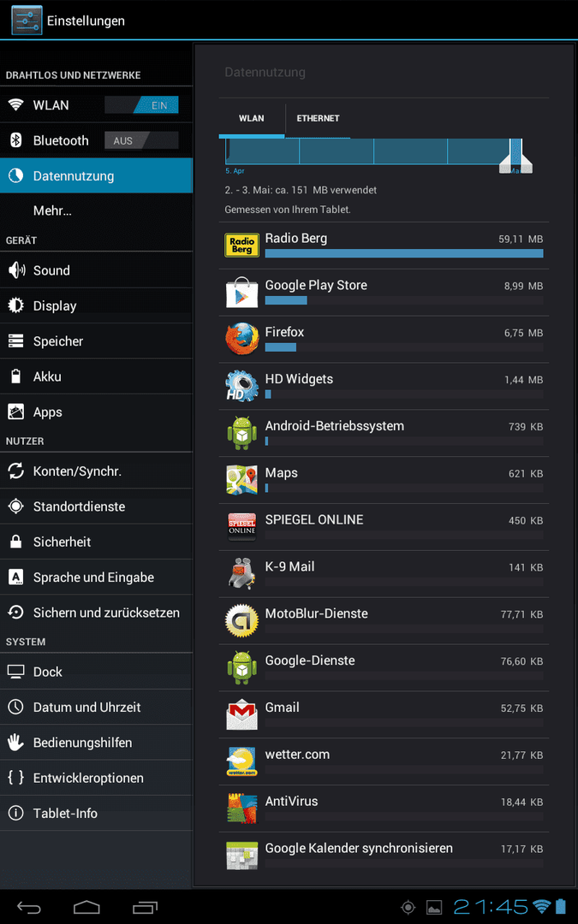Tap the Datennutzung pie icon

(x=16, y=175)
